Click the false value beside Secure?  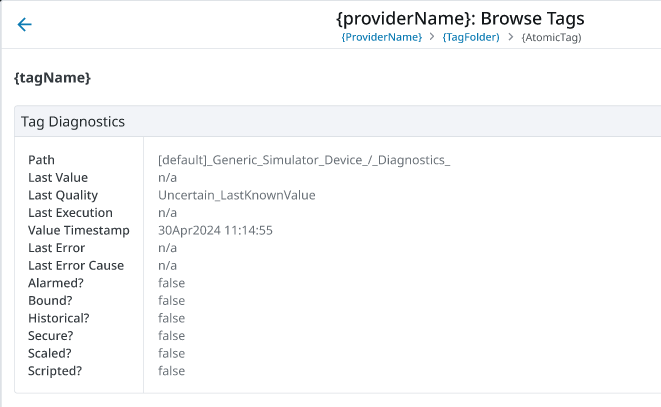[x=172, y=336]
